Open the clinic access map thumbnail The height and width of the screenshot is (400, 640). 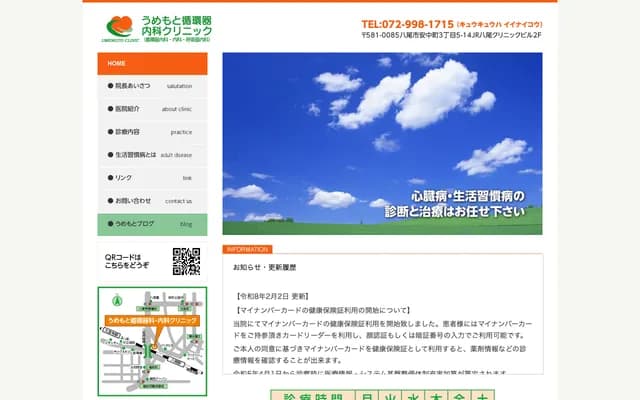(152, 341)
